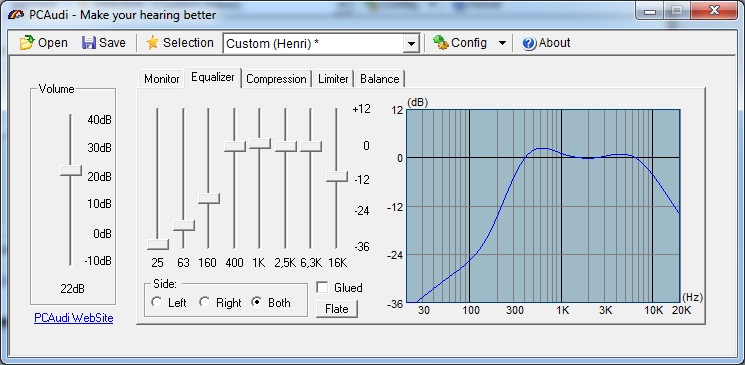Click the frequency response graph
This screenshot has width=745, height=365.
(543, 206)
